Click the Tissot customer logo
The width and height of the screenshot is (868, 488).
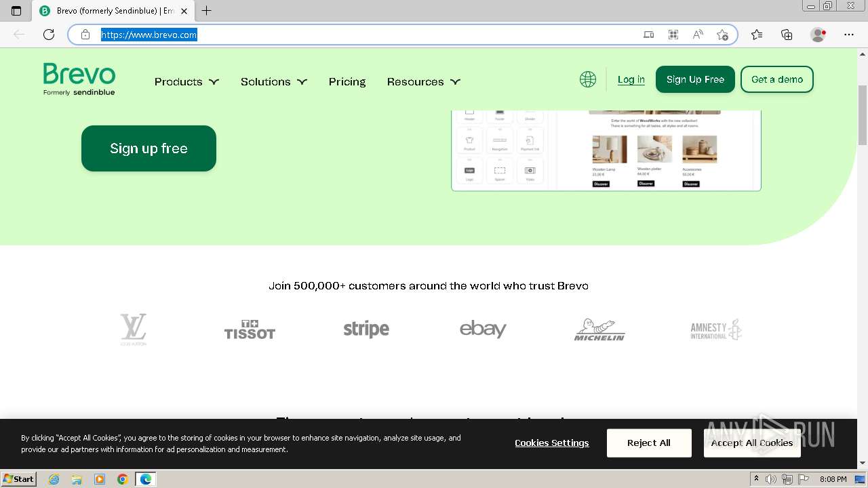pyautogui.click(x=250, y=329)
